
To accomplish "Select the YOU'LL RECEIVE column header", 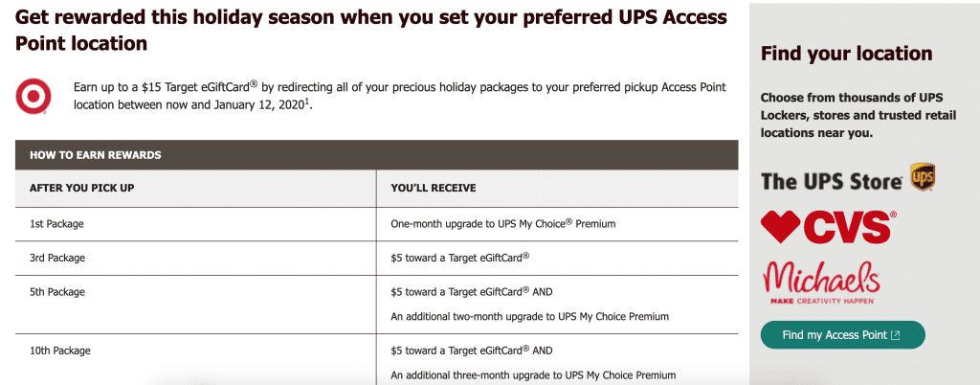I will [x=434, y=188].
